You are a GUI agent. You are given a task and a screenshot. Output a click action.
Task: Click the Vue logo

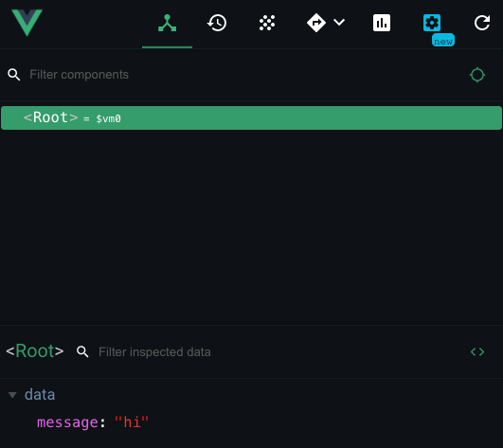[27, 23]
